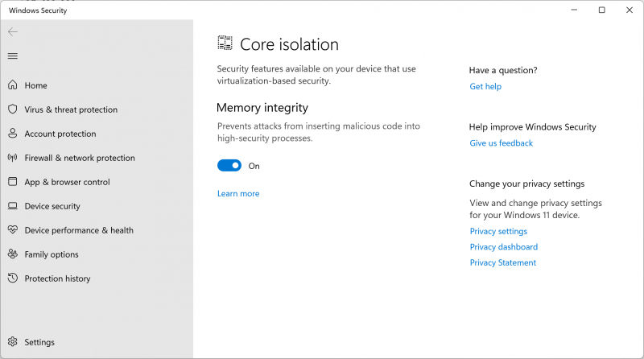Go back using the back arrow
This screenshot has width=644, height=359.
click(13, 32)
